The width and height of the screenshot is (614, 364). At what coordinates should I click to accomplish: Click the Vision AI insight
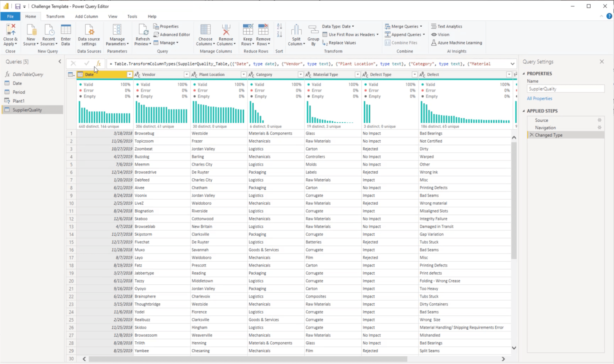pos(440,34)
